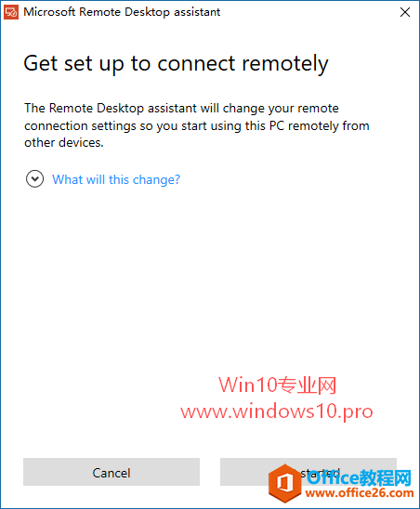Click the 'Get set up to connect remotely' heading
The width and height of the screenshot is (420, 509).
[x=176, y=63]
